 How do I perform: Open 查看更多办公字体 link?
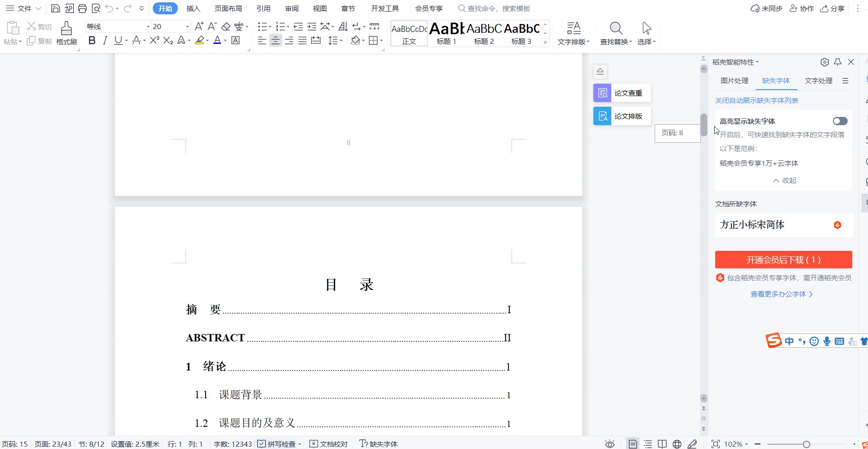782,294
